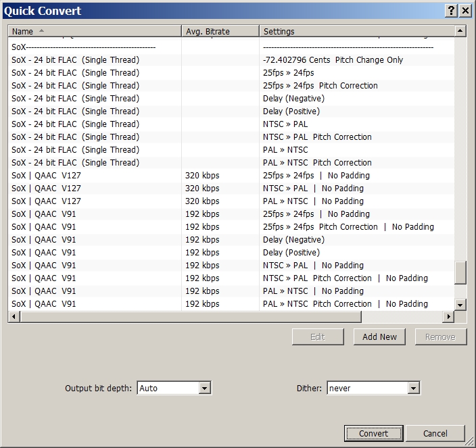This screenshot has height=448, width=476.
Task: Click the horizontal scrollbar right arrow
Action: [448, 317]
